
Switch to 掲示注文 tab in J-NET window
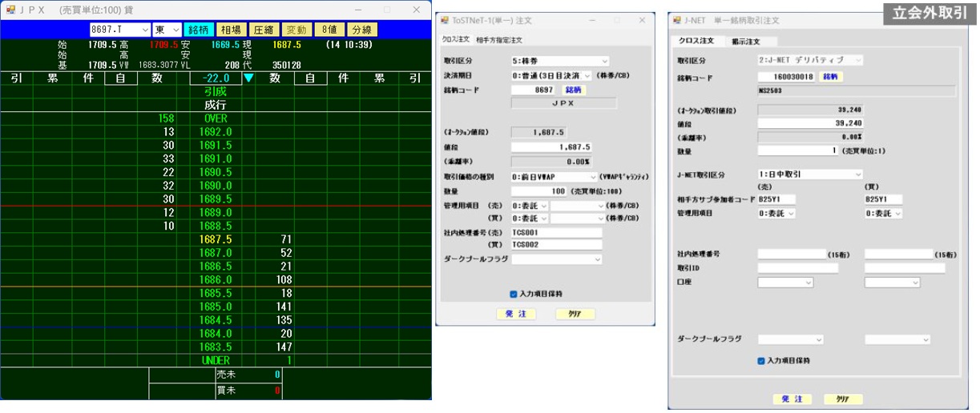(x=745, y=41)
